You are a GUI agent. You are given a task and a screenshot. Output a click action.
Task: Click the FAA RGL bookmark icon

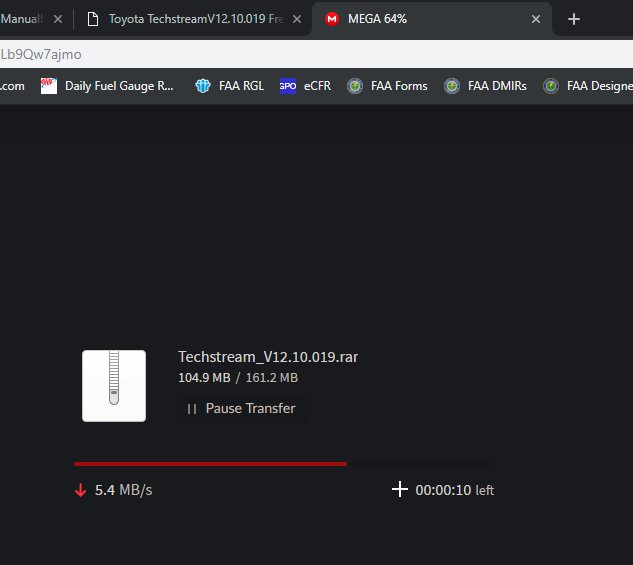click(203, 86)
